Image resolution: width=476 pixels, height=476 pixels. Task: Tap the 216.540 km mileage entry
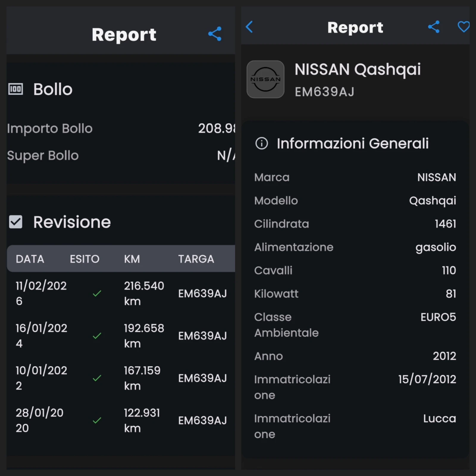point(144,293)
